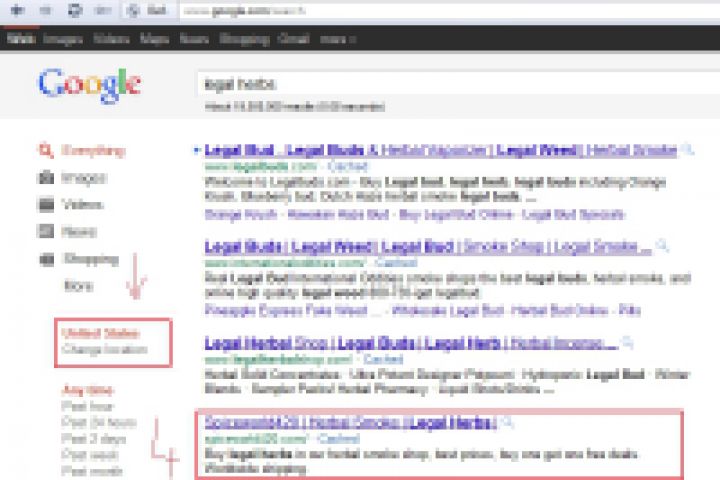
Task: Filter results to Past month
Action: pos(92,471)
